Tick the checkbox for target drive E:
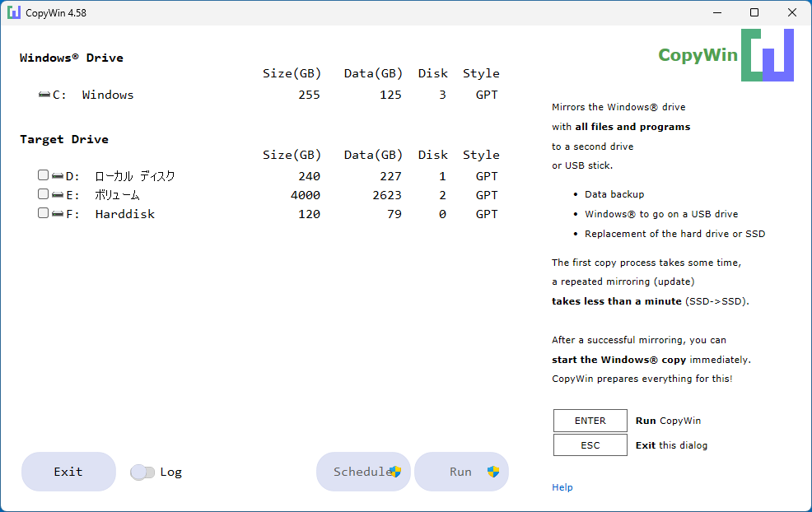The height and width of the screenshot is (512, 812). pyautogui.click(x=43, y=193)
